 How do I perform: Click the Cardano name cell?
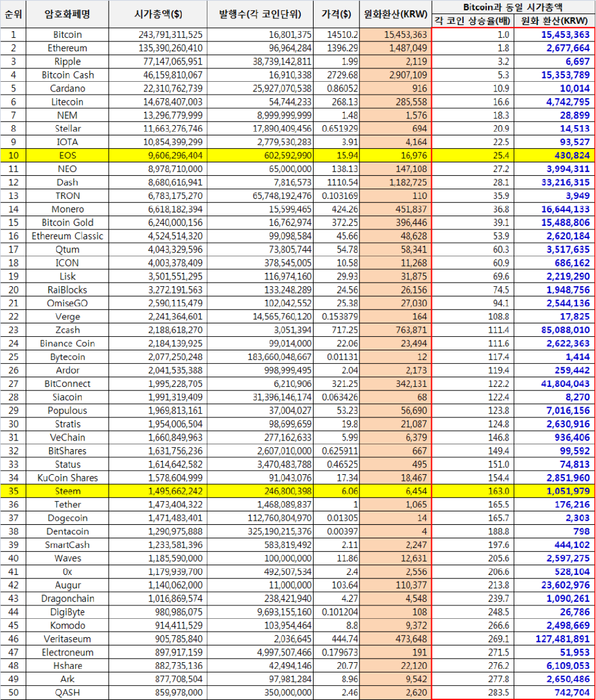pos(67,88)
